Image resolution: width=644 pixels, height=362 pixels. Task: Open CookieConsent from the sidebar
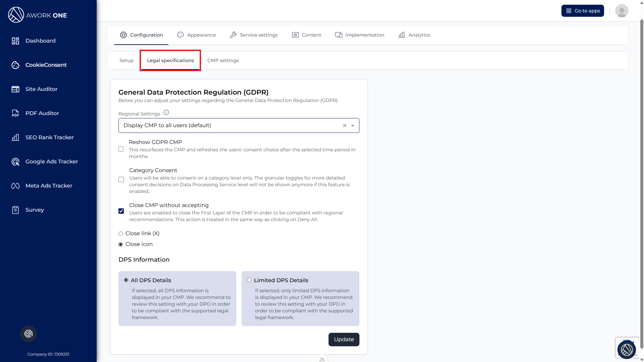[x=46, y=65]
